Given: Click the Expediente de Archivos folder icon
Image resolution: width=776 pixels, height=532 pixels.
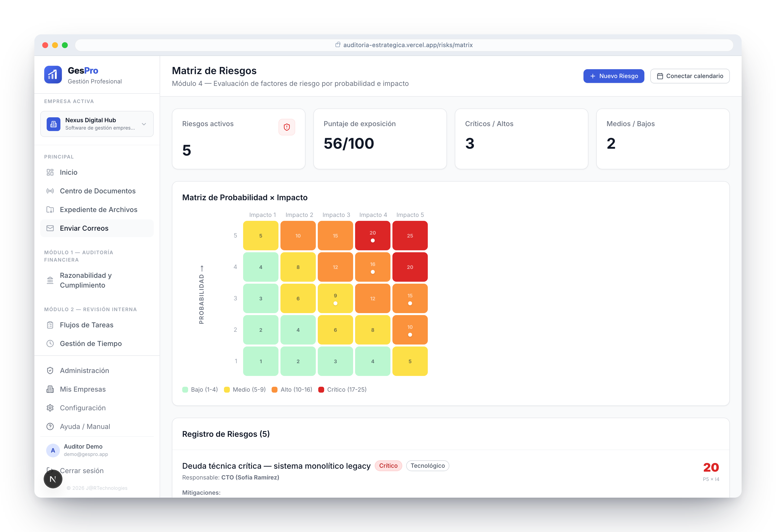Looking at the screenshot, I should pyautogui.click(x=50, y=210).
